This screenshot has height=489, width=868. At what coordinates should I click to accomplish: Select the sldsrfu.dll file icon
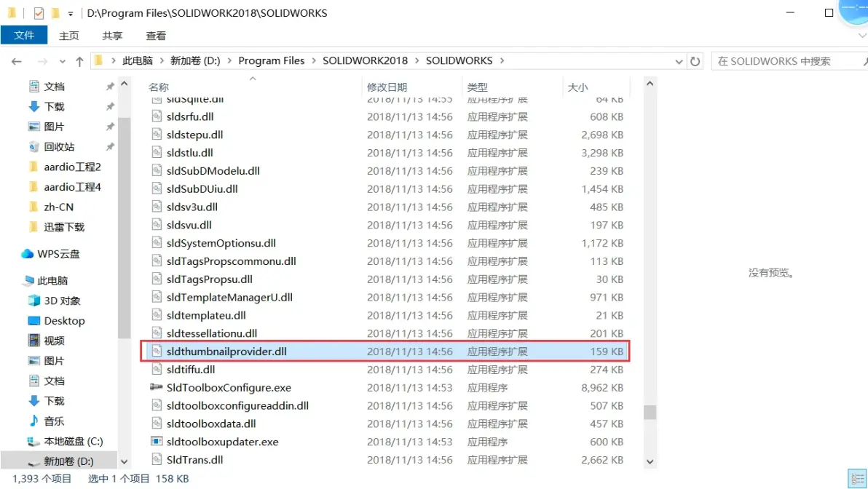(x=157, y=116)
